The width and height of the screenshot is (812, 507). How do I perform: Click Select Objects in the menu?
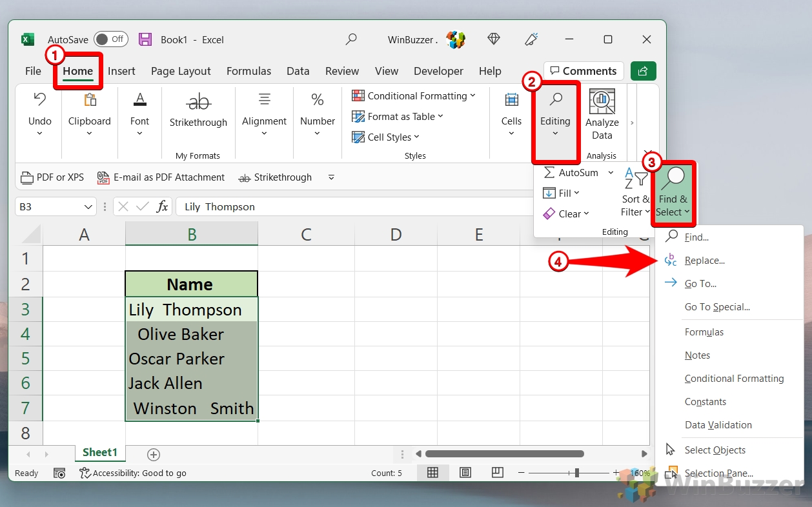715,450
